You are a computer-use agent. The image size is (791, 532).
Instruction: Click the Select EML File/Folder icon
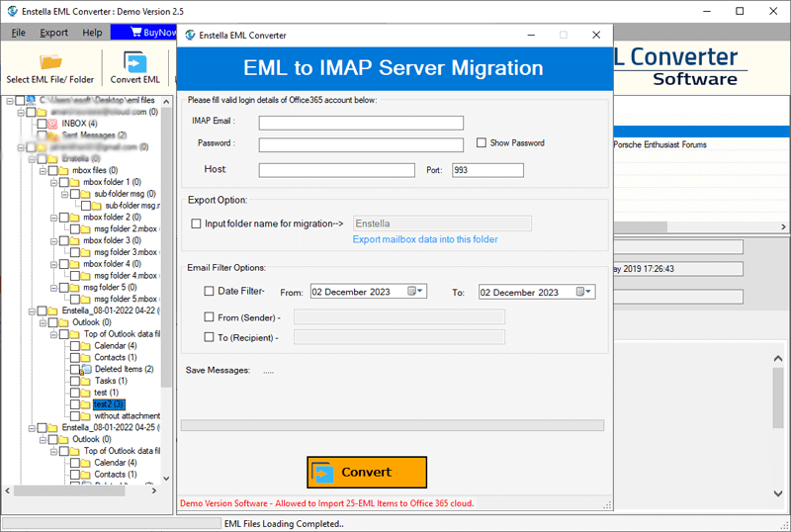point(50,62)
